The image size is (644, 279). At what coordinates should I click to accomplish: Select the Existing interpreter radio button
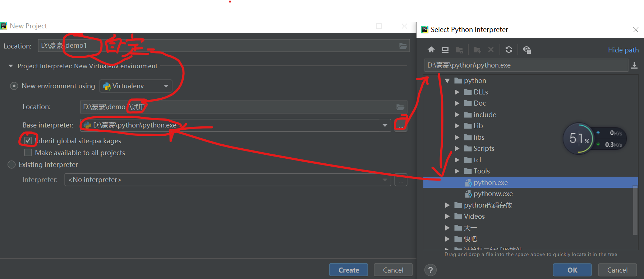pyautogui.click(x=11, y=164)
